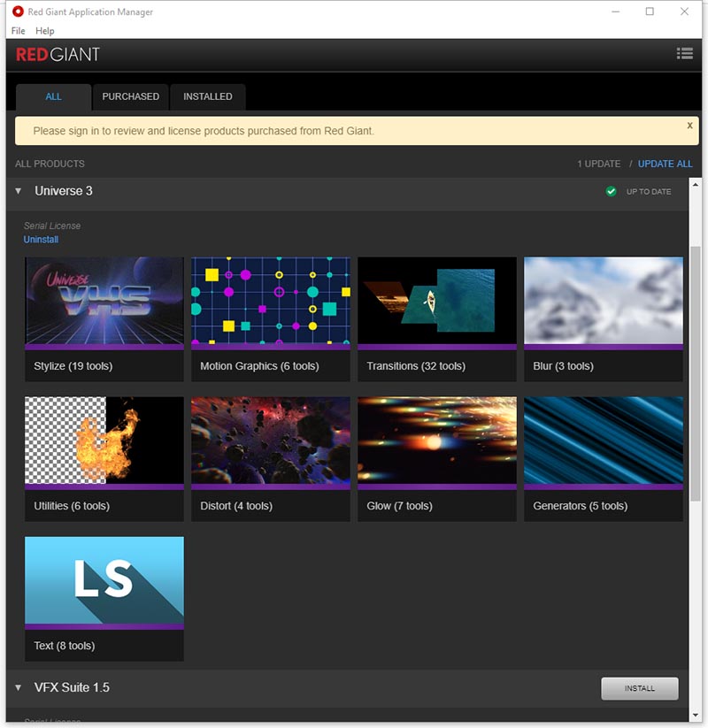Open the File menu
The image size is (708, 728).
[x=18, y=31]
